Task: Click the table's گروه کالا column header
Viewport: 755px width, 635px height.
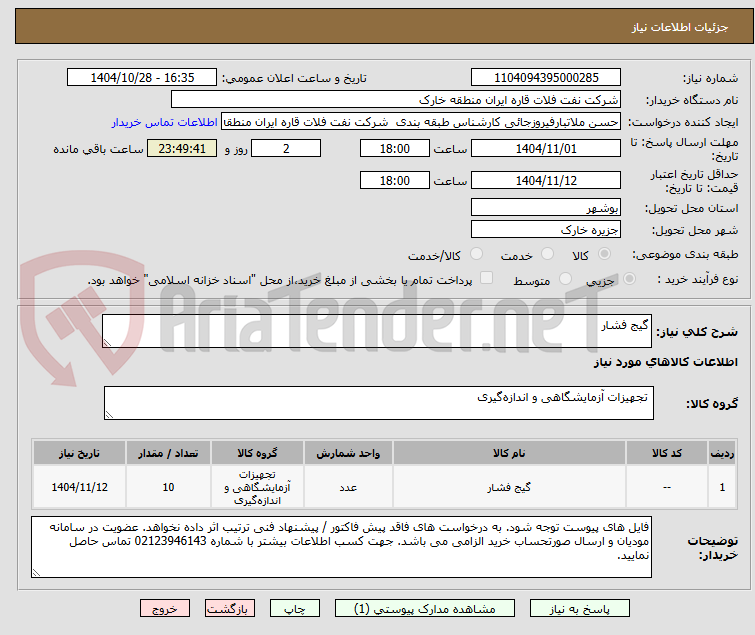Action: tap(257, 453)
